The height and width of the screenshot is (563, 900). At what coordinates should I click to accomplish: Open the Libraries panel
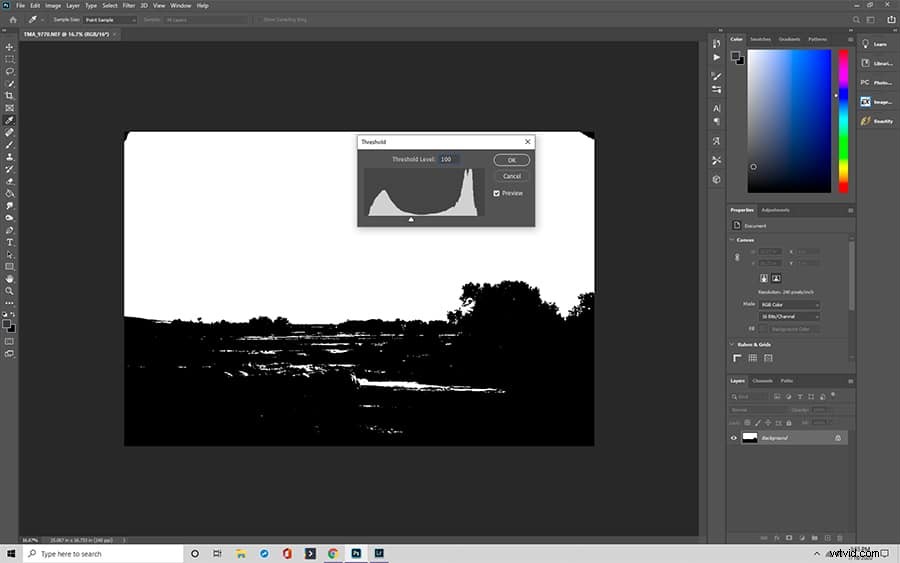click(x=876, y=63)
